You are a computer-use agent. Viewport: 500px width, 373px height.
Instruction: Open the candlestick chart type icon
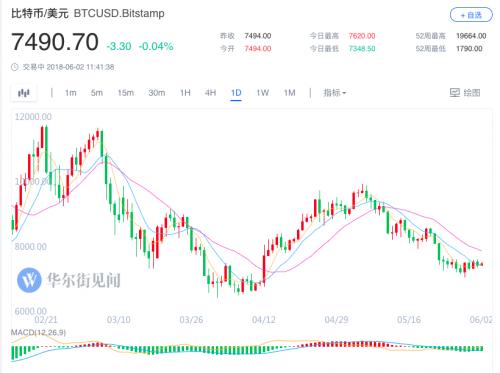coord(24,93)
